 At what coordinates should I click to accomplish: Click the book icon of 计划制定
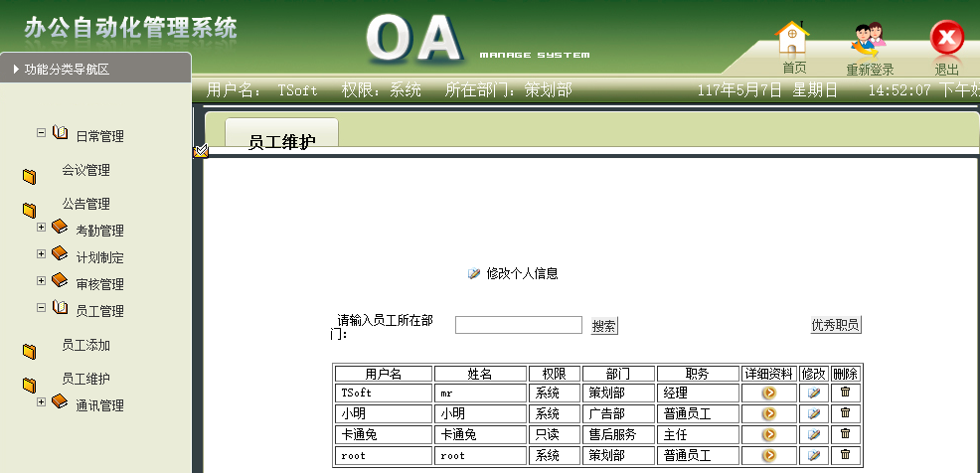coord(60,253)
